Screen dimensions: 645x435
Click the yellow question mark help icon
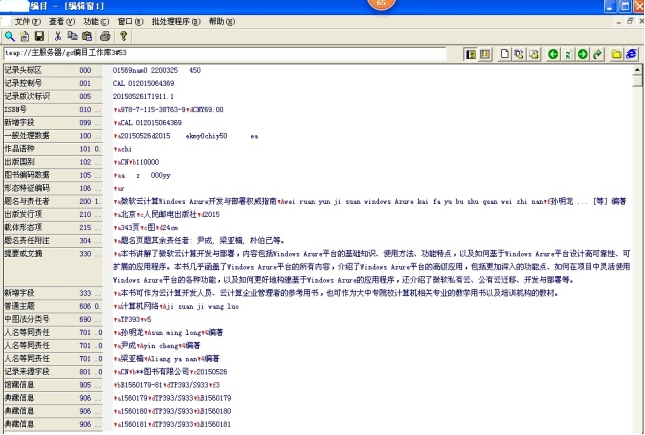[122, 35]
